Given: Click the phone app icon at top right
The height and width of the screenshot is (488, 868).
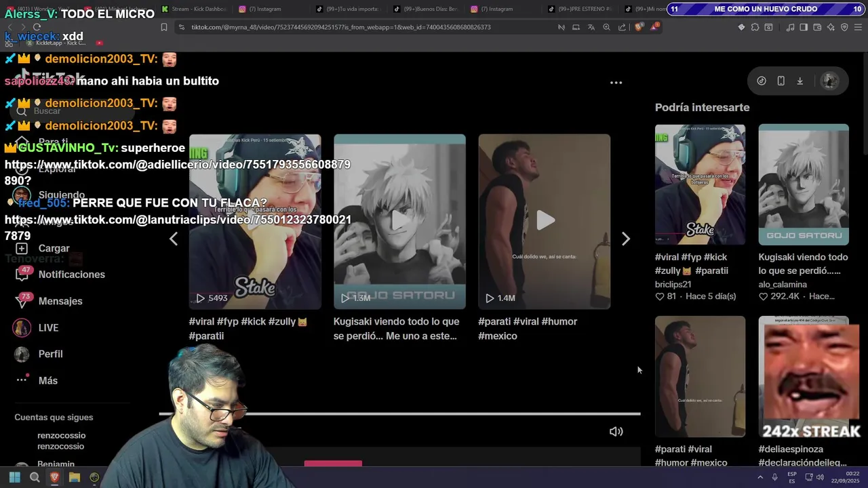Looking at the screenshot, I should coord(781,81).
